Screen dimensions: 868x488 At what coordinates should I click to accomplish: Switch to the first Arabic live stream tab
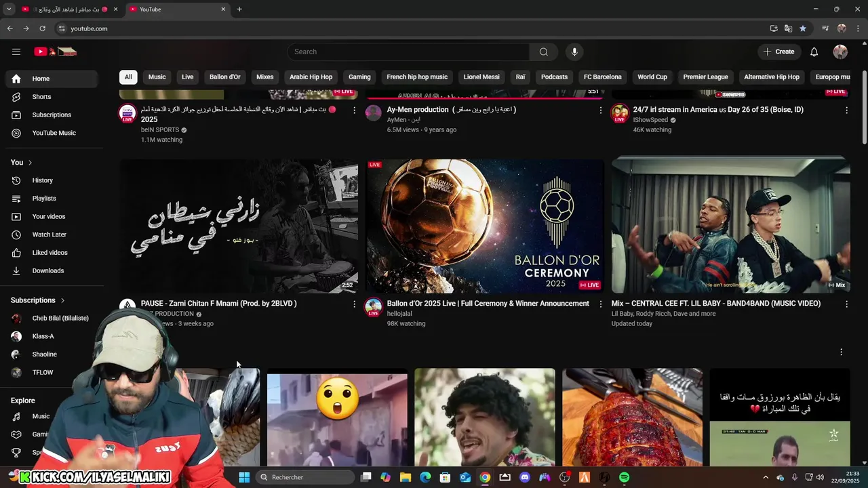(69, 9)
